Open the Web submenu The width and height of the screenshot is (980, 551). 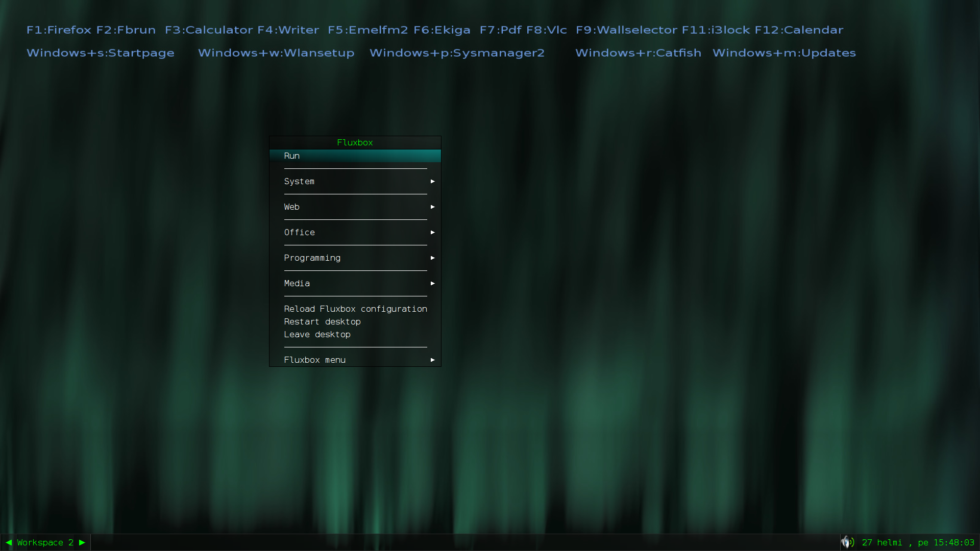point(355,207)
